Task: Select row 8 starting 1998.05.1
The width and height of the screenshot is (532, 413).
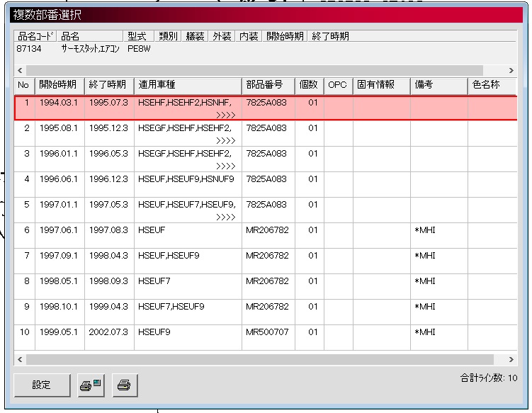Action: (x=266, y=286)
